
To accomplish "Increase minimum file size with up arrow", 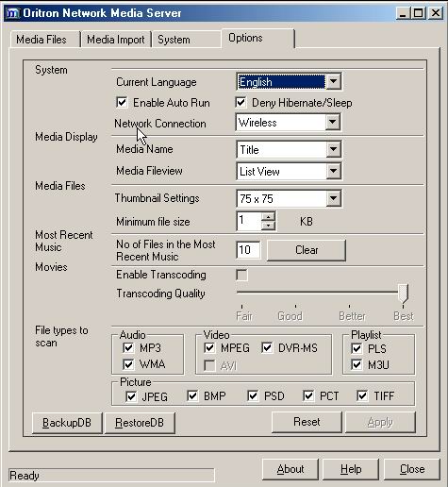I will tap(268, 217).
